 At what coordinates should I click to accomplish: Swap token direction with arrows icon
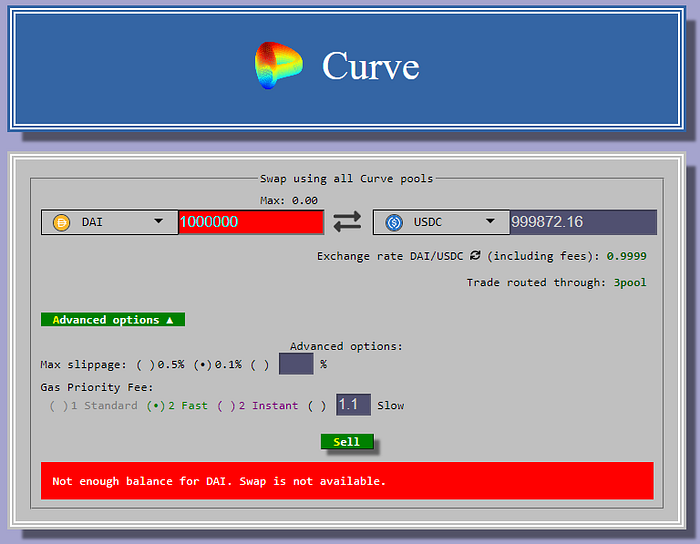(x=347, y=222)
